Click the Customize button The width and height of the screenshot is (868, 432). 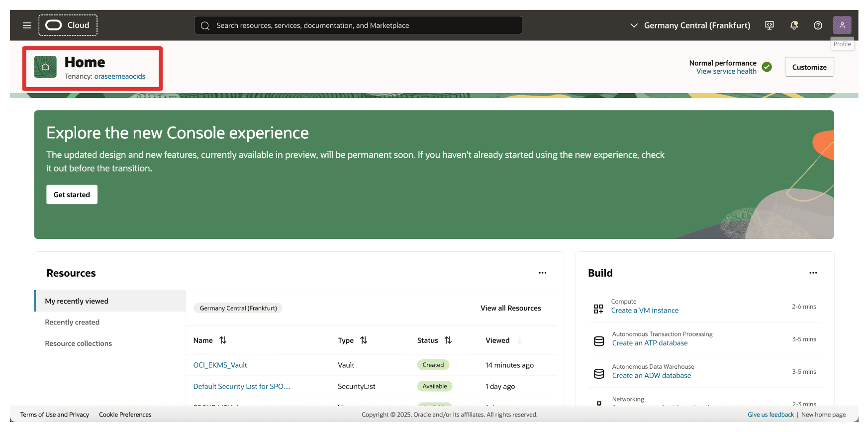[x=809, y=67]
